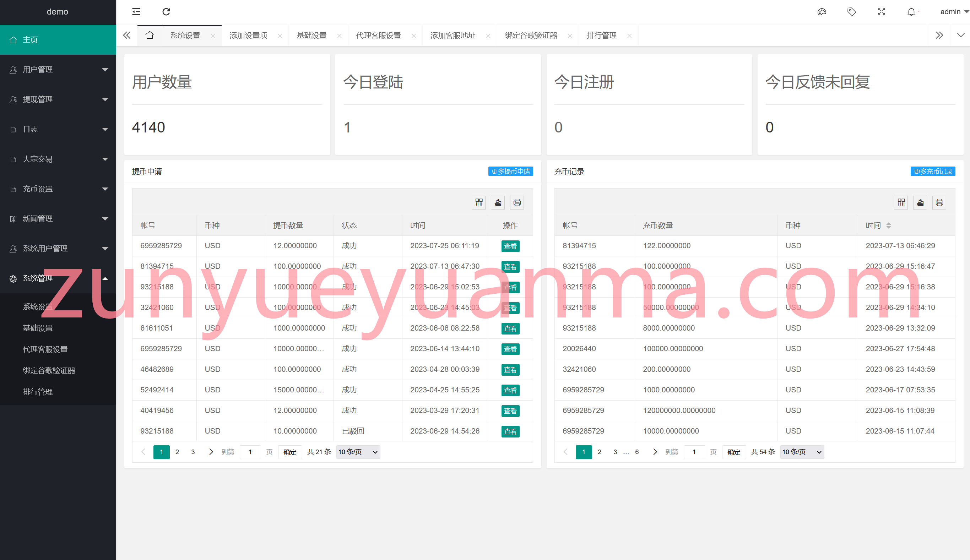The height and width of the screenshot is (560, 970).
Task: Expand the 用户管理 sidebar menu
Action: 58,70
